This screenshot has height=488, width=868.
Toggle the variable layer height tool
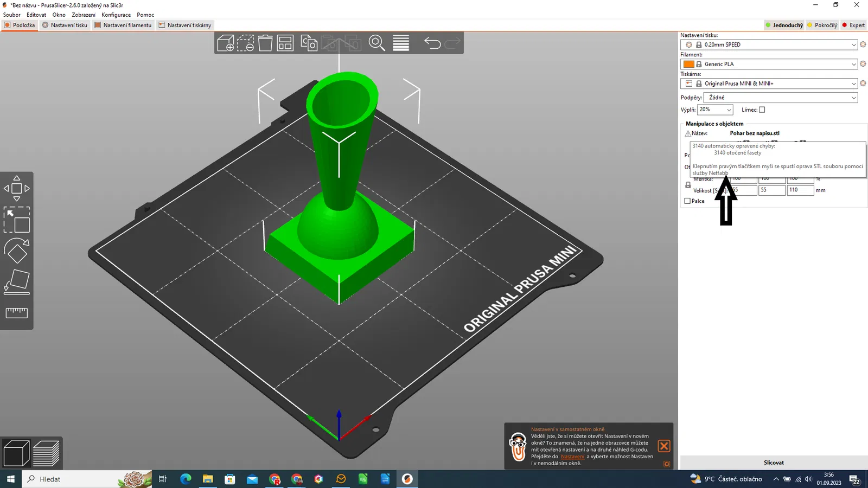pyautogui.click(x=401, y=43)
